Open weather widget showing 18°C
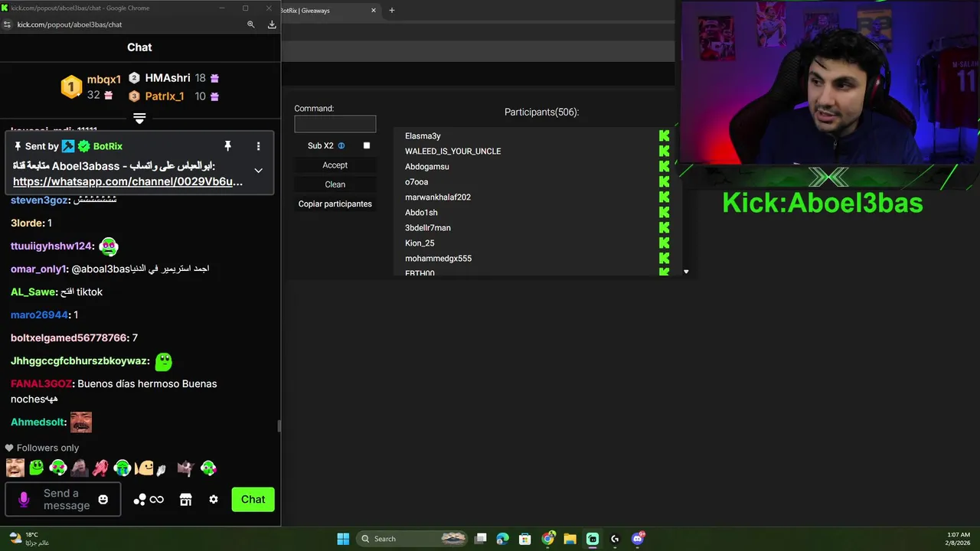The width and height of the screenshot is (980, 551). click(x=28, y=539)
